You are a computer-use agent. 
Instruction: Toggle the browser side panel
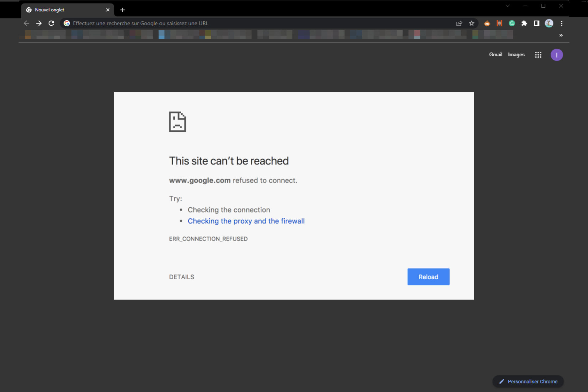pyautogui.click(x=537, y=23)
